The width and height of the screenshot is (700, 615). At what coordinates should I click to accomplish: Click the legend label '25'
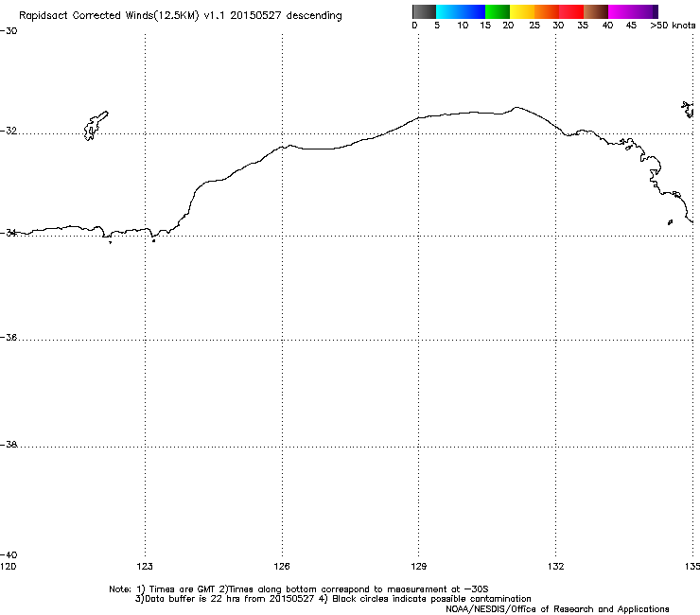click(x=534, y=26)
